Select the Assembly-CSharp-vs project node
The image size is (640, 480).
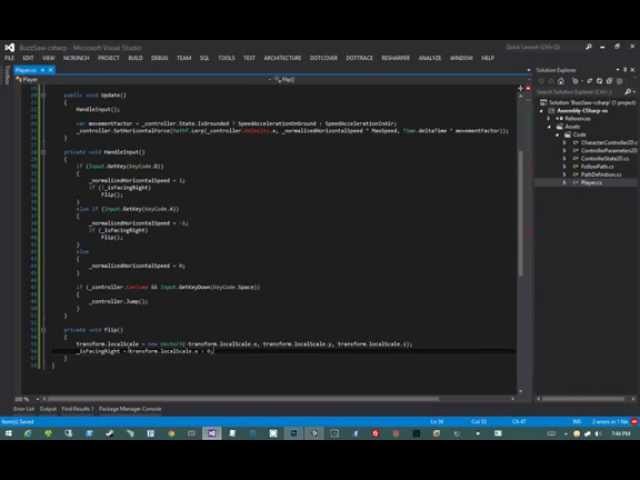coord(582,111)
